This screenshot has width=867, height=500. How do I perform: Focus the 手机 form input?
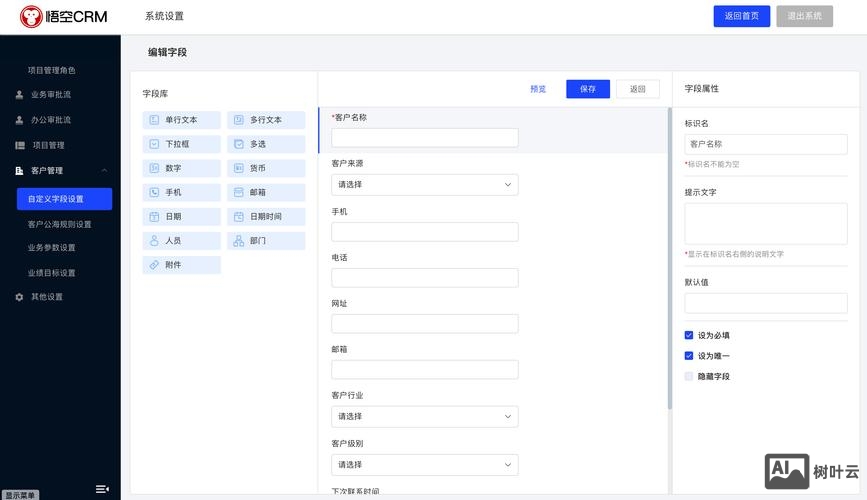[425, 232]
